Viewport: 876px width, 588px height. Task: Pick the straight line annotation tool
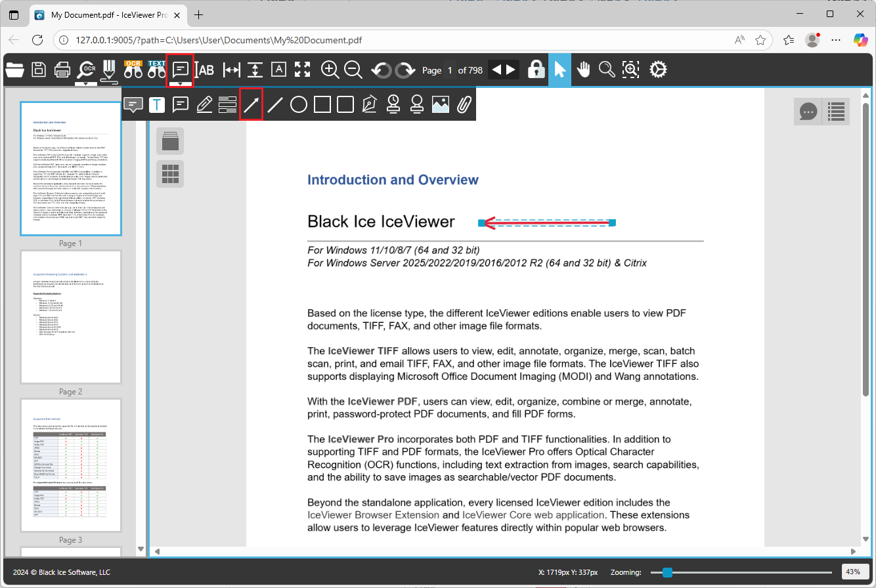pos(275,104)
